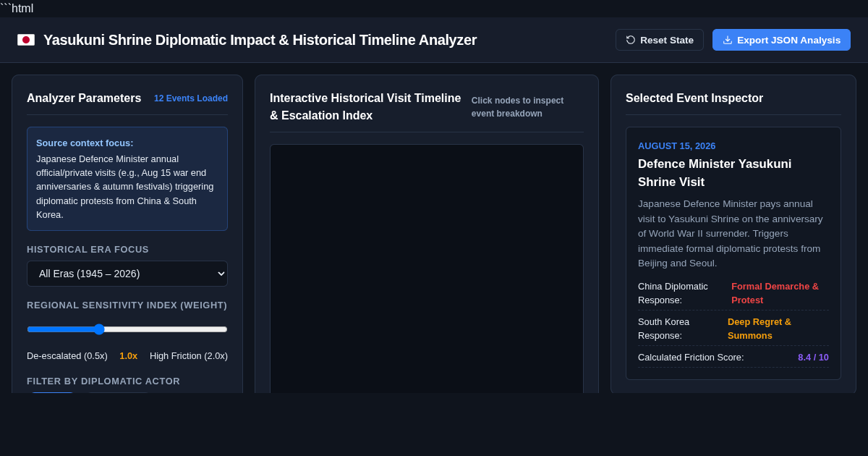Click the 1.0x sensitivity weight value
This screenshot has height=456, width=868.
(x=128, y=355)
